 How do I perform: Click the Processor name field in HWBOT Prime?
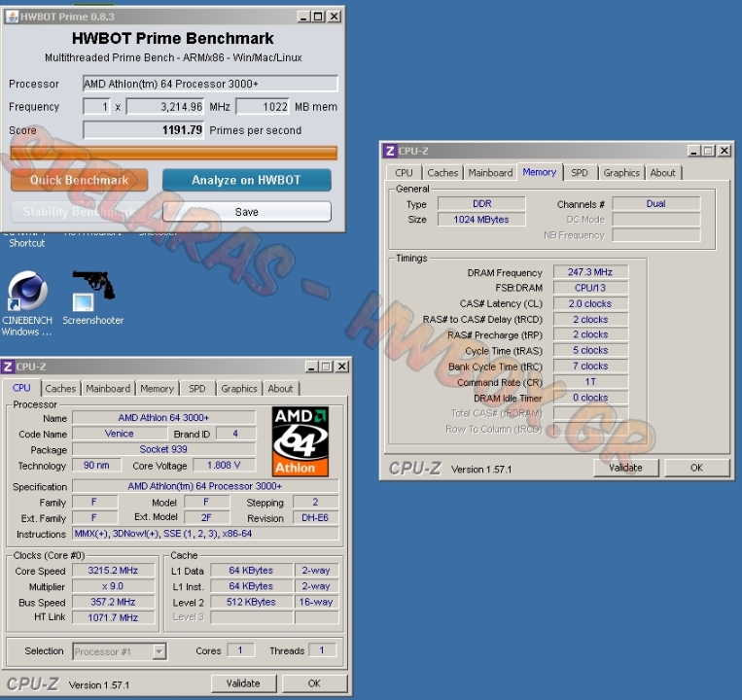coord(210,84)
